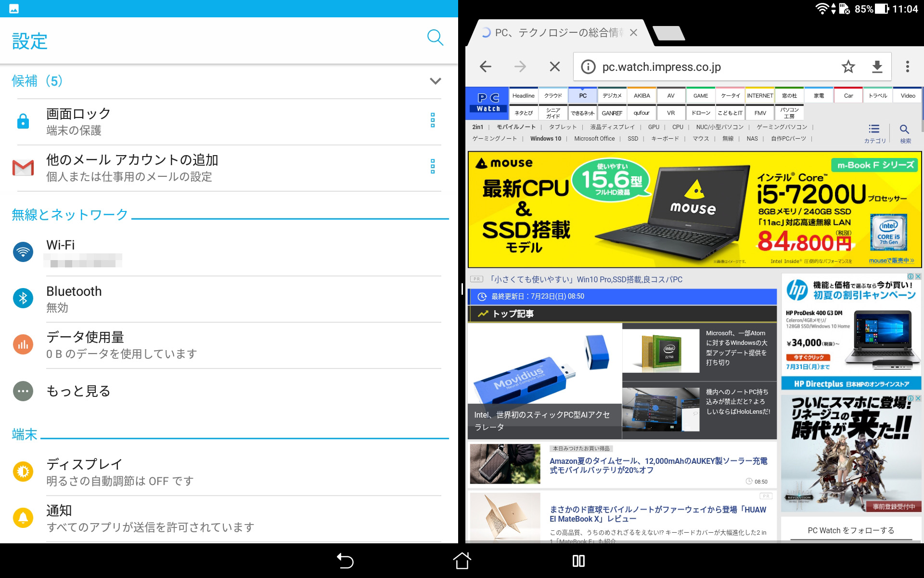924x578 pixels.
Task: Collapse the 候補 (5) suggestions section
Action: pyautogui.click(x=435, y=81)
